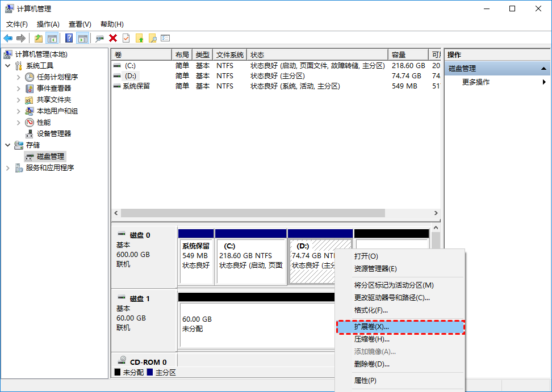Select 设备管理器 in the left tree
This screenshot has height=392, width=552.
54,134
